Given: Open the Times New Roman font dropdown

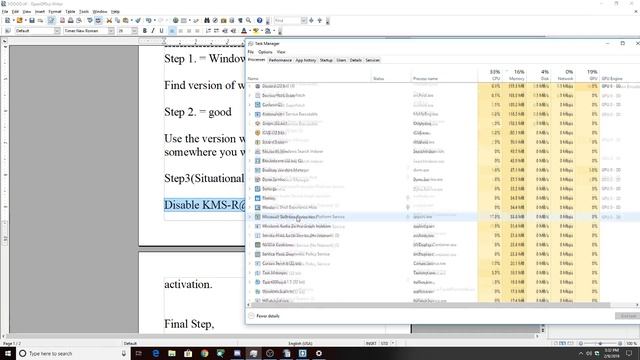Looking at the screenshot, I should [111, 31].
